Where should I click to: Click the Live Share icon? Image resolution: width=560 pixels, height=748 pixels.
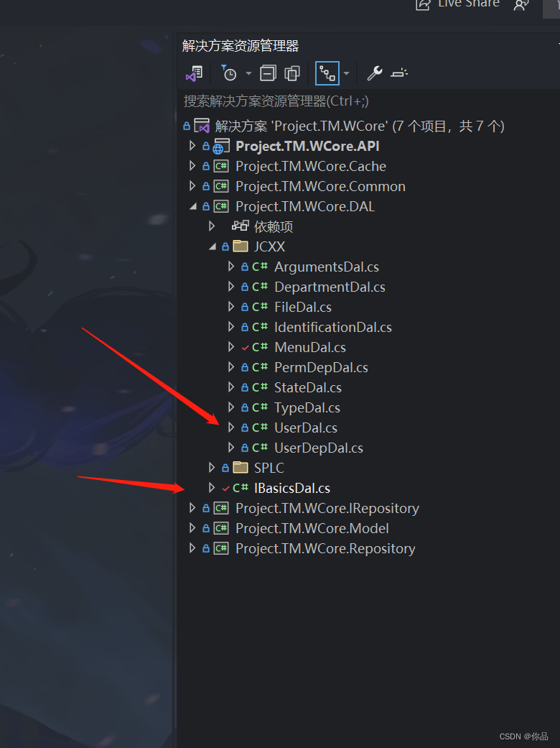(x=423, y=4)
